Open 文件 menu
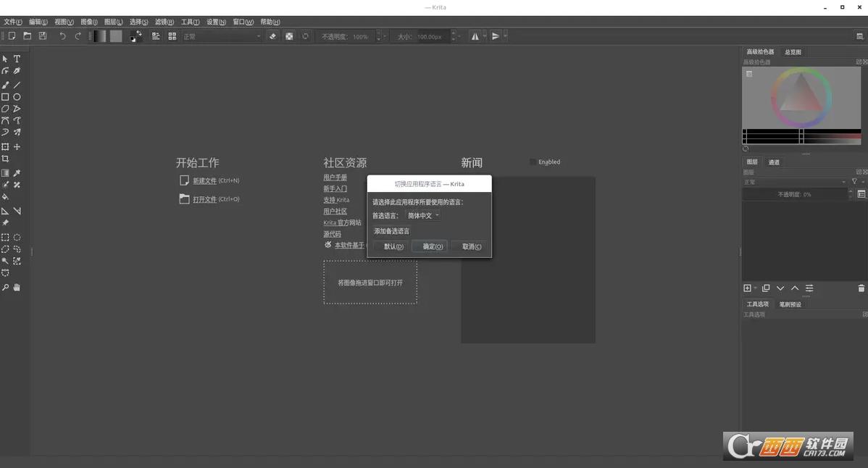The height and width of the screenshot is (468, 868). pyautogui.click(x=13, y=22)
